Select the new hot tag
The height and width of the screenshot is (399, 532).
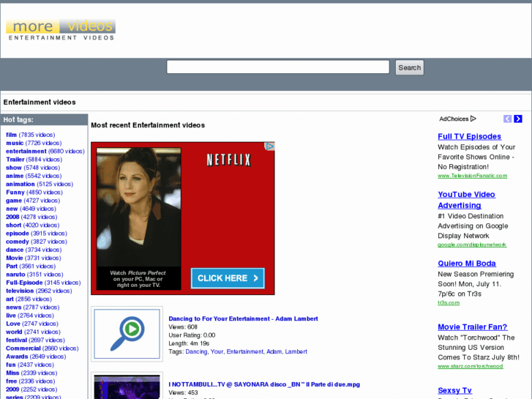point(12,209)
